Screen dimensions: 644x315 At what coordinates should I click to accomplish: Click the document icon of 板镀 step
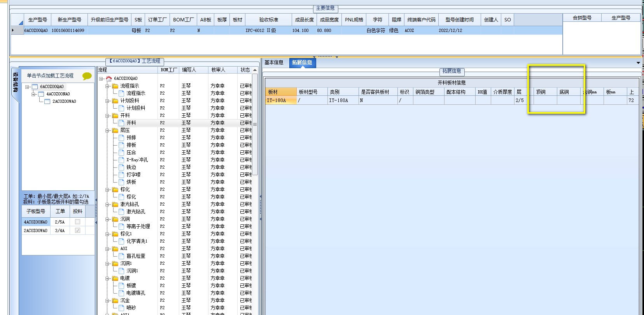pos(121,285)
